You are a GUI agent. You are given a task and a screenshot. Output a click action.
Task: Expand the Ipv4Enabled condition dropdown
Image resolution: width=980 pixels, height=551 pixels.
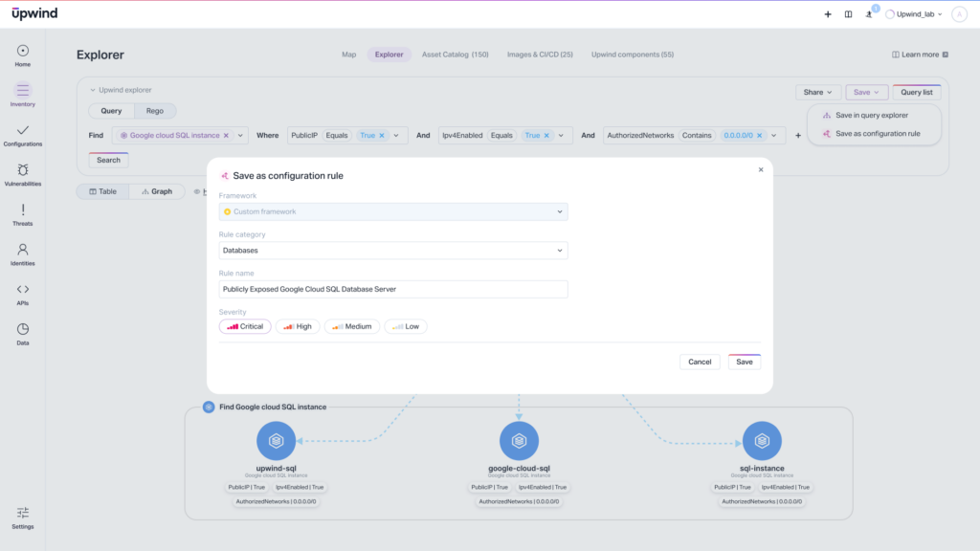tap(561, 136)
